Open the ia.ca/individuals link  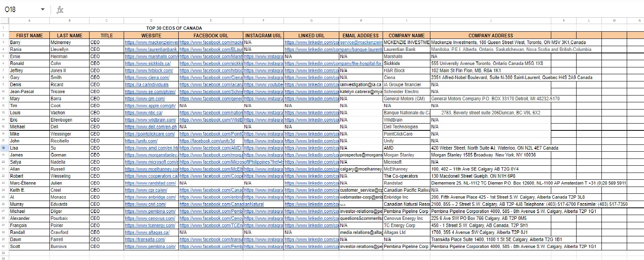tap(147, 85)
